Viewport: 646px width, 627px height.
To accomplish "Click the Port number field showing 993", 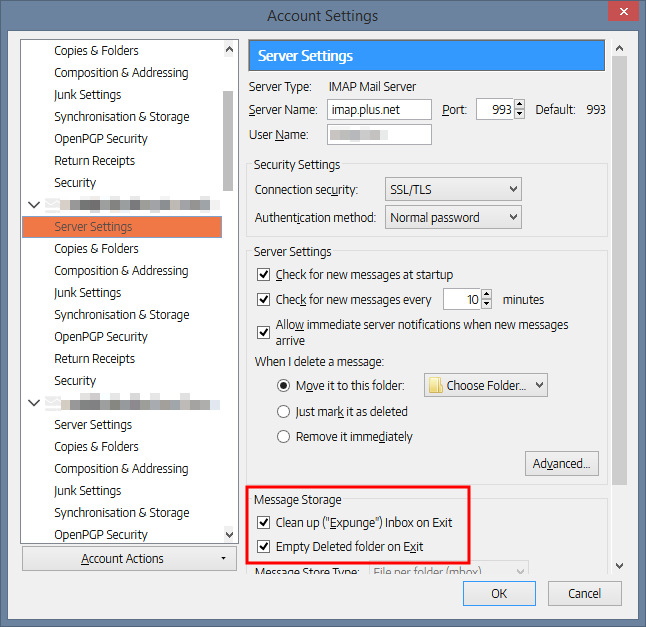I will 495,110.
